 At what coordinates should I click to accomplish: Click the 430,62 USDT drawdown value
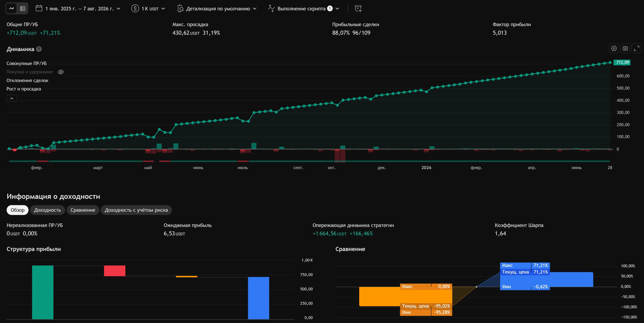click(186, 33)
